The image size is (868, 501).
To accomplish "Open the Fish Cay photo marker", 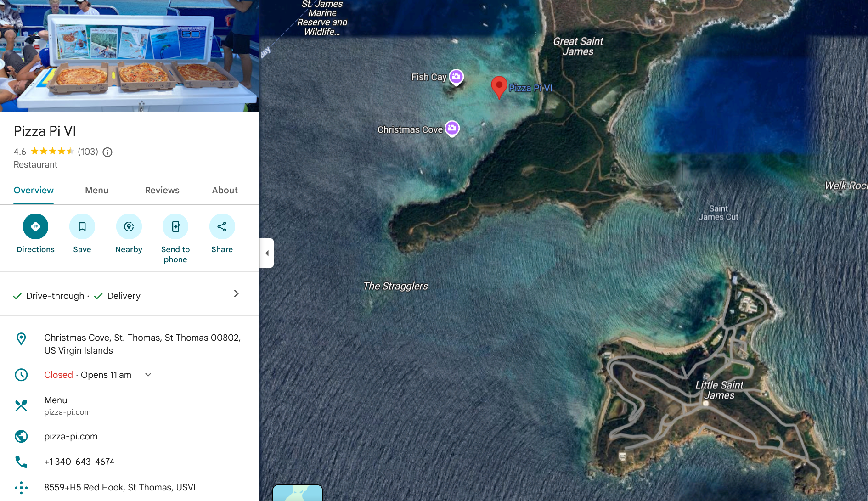I will pos(456,77).
